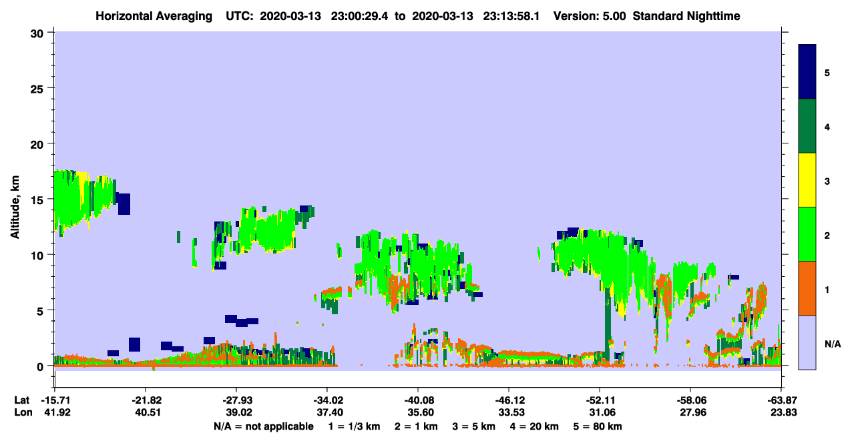Click latitude value -15.71
This screenshot has width=868, height=445.
tap(54, 400)
